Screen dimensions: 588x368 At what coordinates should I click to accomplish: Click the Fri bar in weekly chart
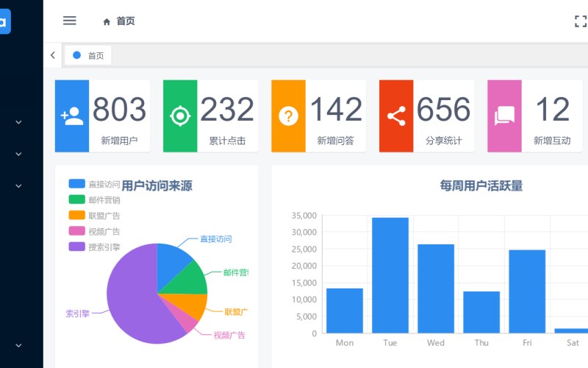click(x=527, y=291)
